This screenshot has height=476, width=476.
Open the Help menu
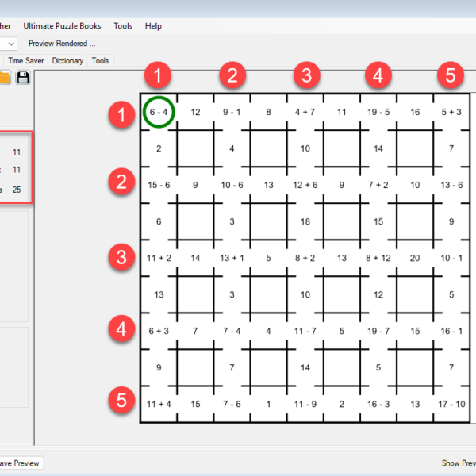[153, 26]
